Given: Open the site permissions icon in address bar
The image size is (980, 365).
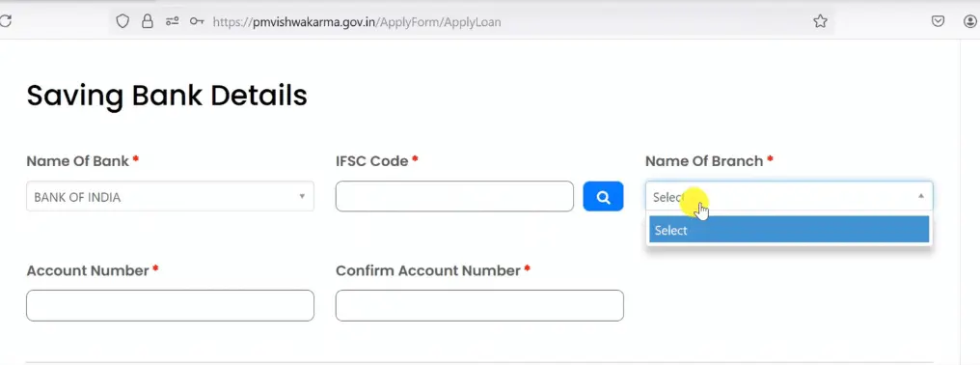Looking at the screenshot, I should point(172,21).
